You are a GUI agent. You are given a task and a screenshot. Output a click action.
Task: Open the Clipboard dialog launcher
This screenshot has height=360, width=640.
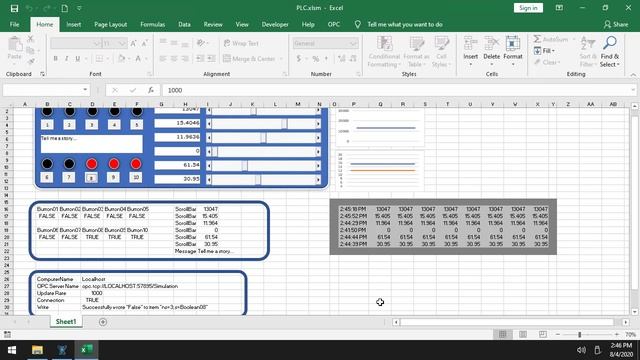(42, 74)
